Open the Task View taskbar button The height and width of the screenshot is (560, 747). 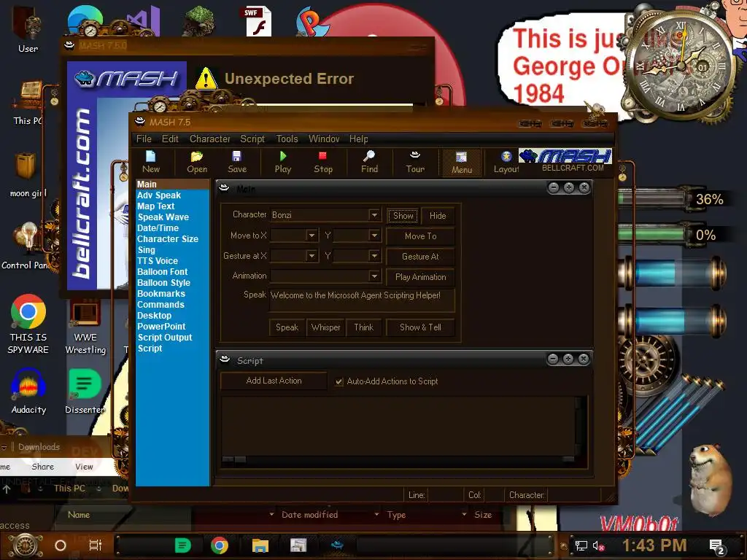[x=96, y=545]
